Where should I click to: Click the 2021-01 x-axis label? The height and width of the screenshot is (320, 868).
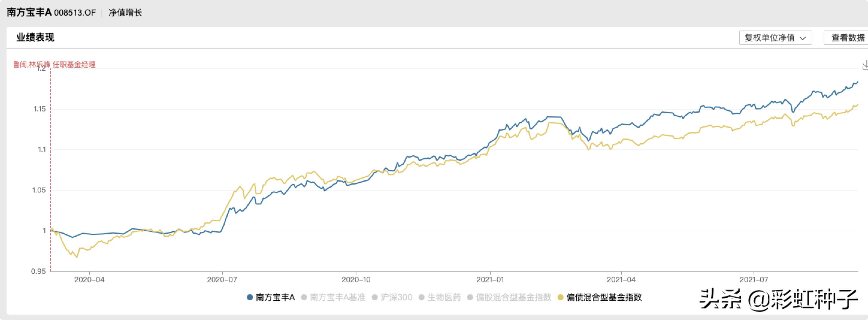490,280
